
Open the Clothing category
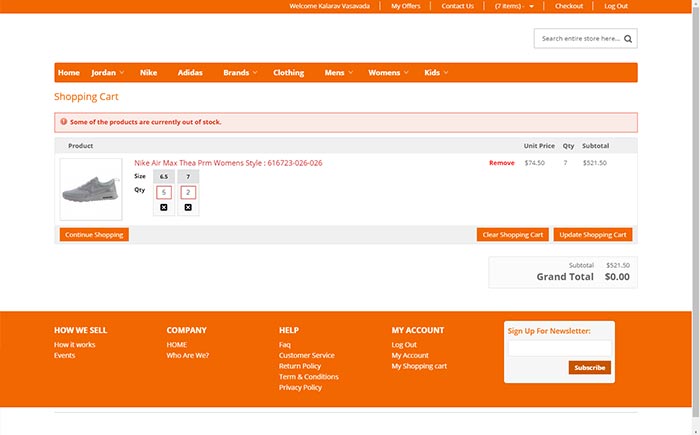coord(288,72)
